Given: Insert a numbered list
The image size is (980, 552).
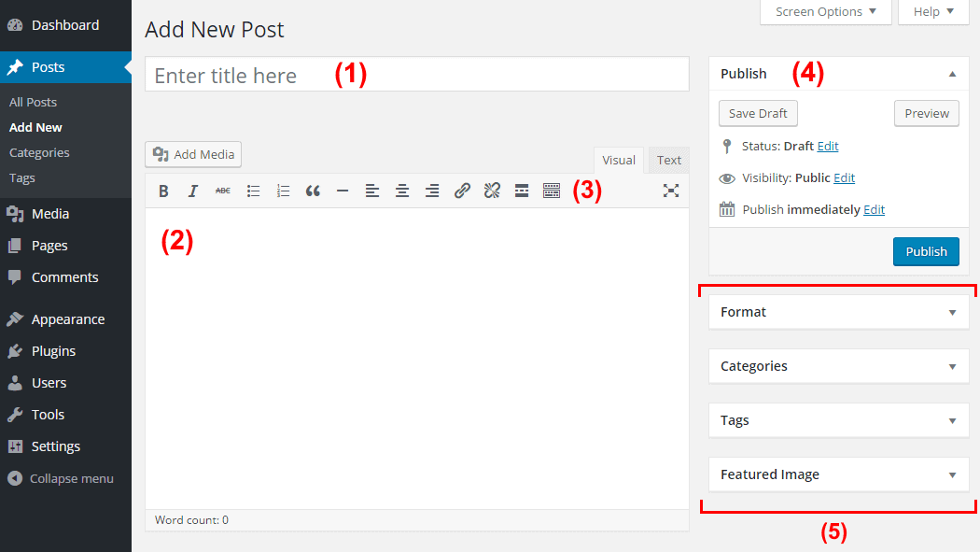Looking at the screenshot, I should 283,191.
